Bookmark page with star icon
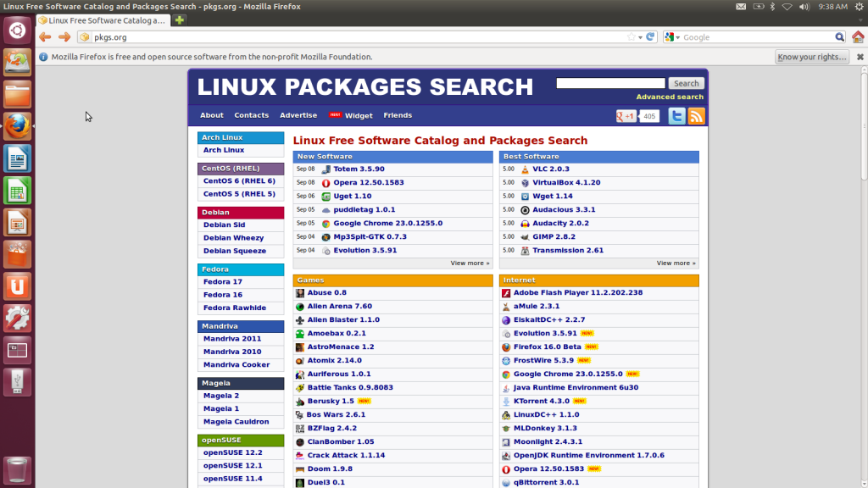 [x=631, y=37]
